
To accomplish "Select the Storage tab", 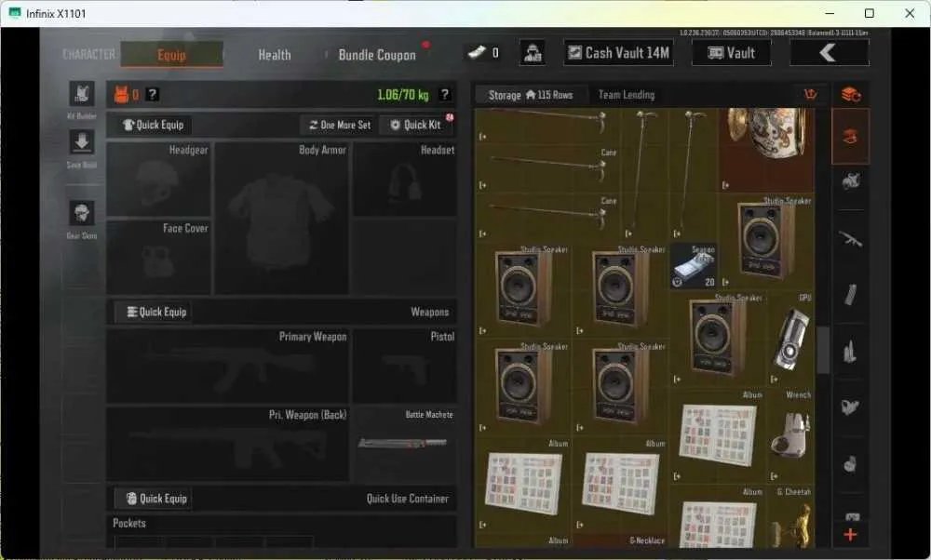I will (x=531, y=95).
